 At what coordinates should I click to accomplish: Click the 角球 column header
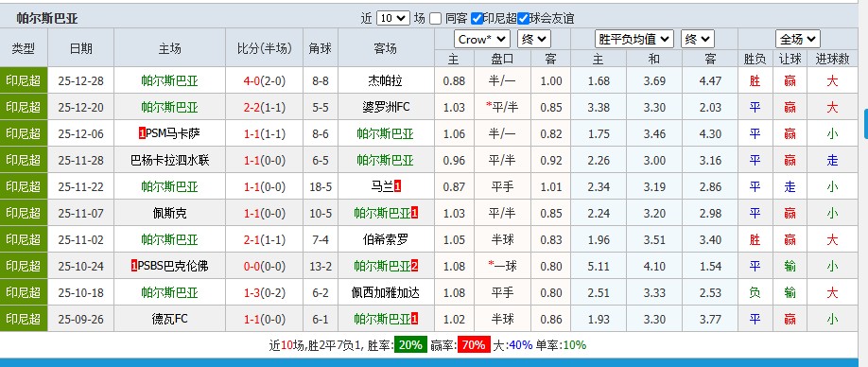[x=321, y=48]
